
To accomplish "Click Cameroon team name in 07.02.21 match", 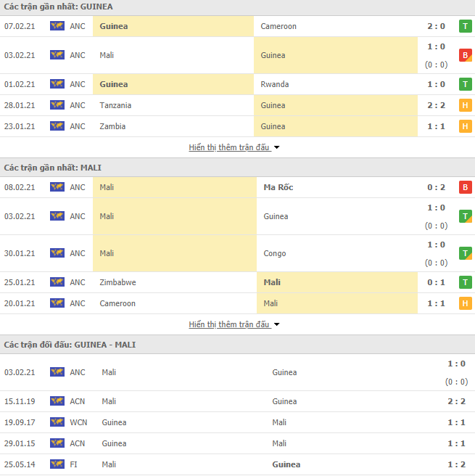I will pos(278,26).
